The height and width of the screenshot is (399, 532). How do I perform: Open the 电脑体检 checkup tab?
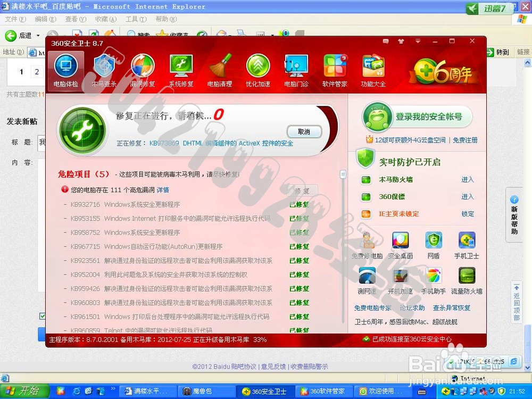tap(66, 70)
